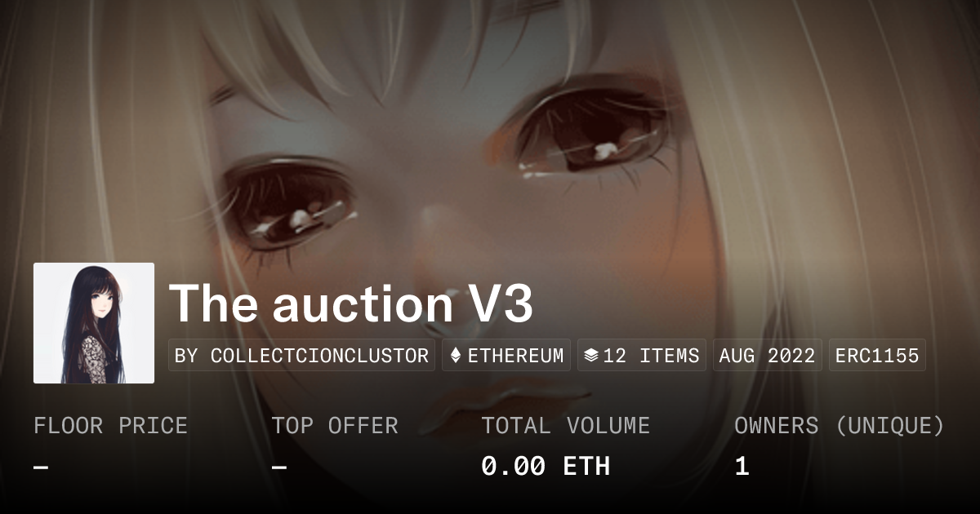This screenshot has height=514, width=980.
Task: Click the unique owners count 1
Action: pyautogui.click(x=742, y=467)
